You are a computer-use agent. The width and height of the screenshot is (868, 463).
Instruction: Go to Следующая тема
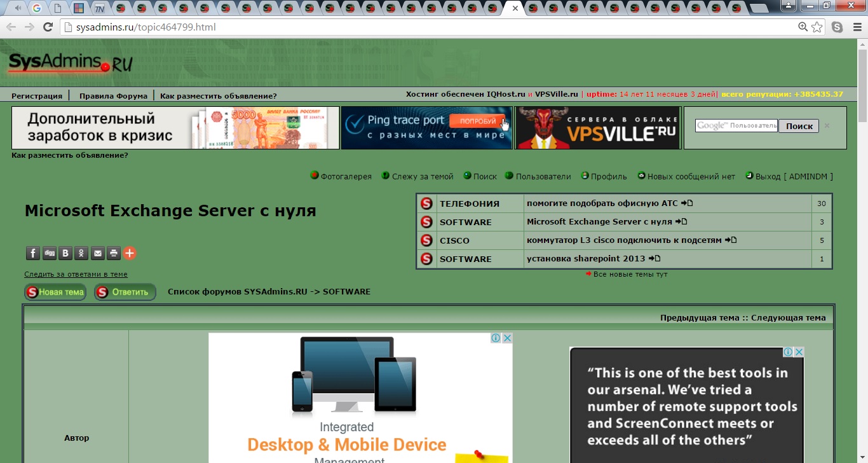(789, 317)
